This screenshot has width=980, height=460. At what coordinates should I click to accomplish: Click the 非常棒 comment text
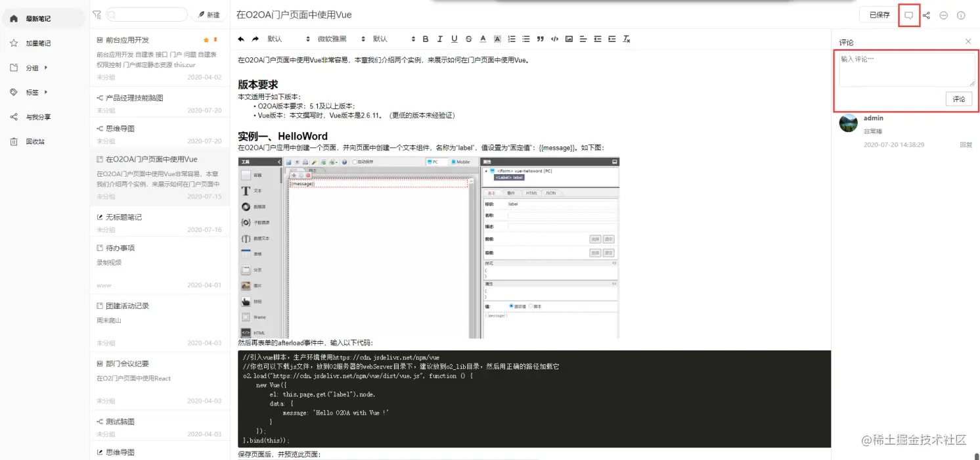coord(873,131)
